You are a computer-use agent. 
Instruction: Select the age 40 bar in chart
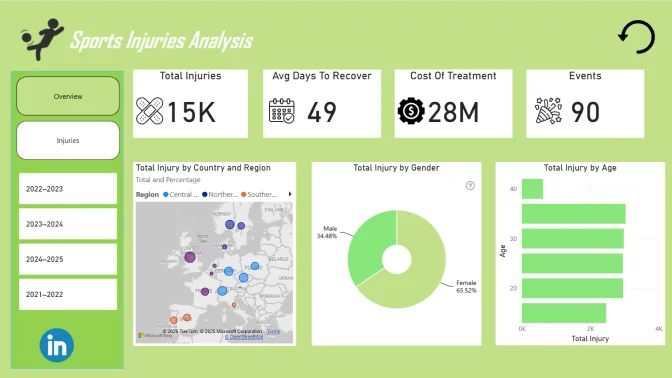click(x=532, y=189)
